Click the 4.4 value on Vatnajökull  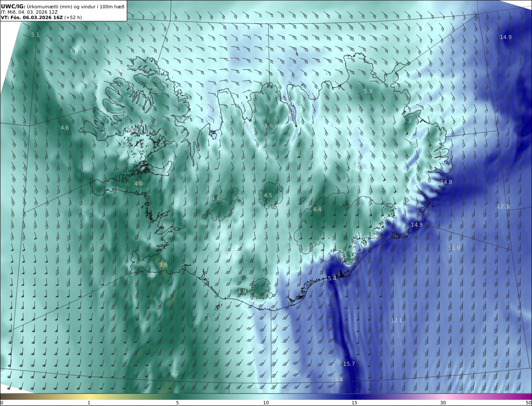(317, 210)
